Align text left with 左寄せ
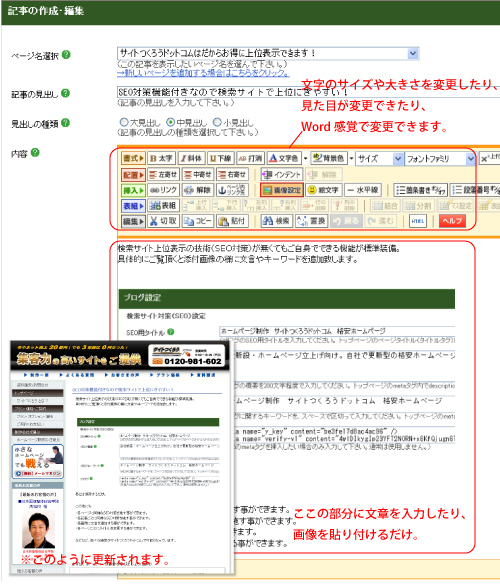This screenshot has height=584, width=500. pos(163,174)
